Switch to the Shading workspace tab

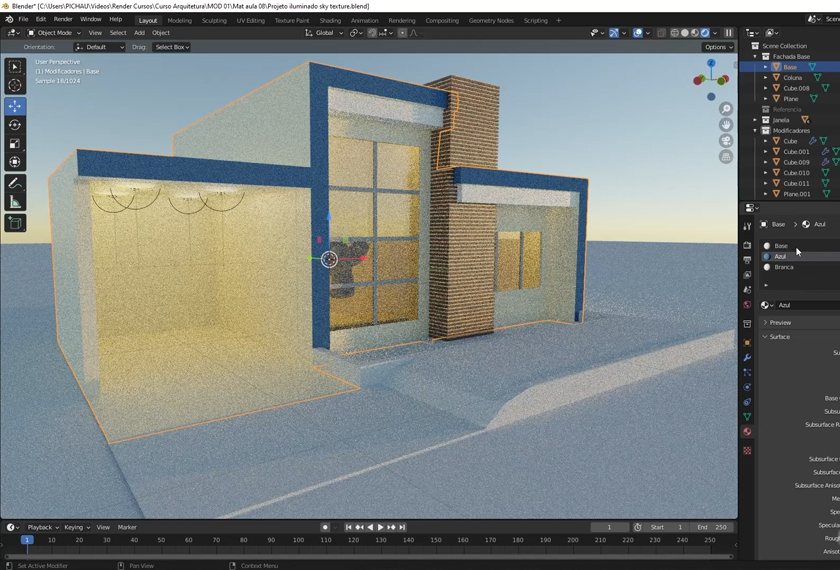[330, 20]
